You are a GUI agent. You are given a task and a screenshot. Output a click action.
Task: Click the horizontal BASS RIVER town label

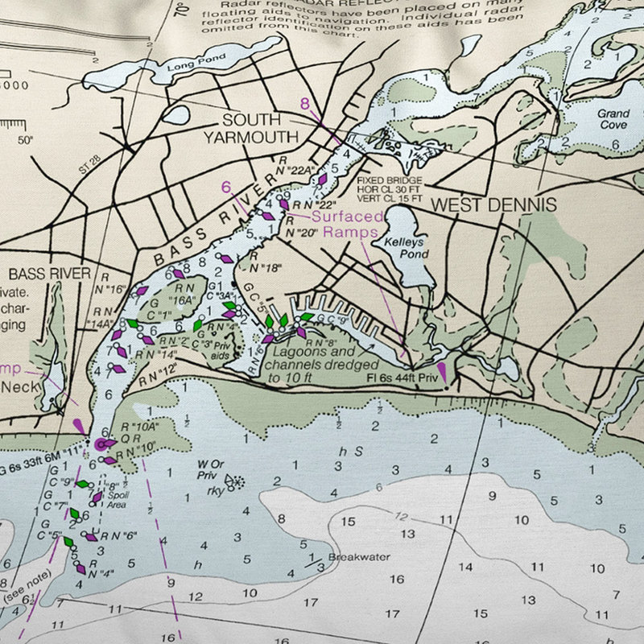pos(50,274)
